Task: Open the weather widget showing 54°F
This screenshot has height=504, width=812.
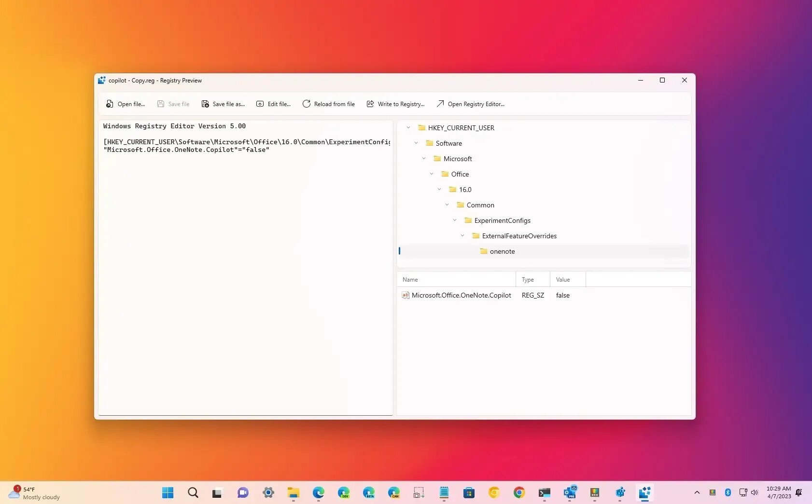Action: [35, 493]
